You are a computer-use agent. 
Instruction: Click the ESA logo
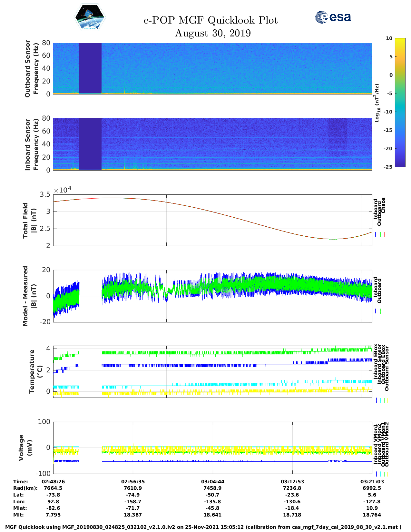[333, 17]
